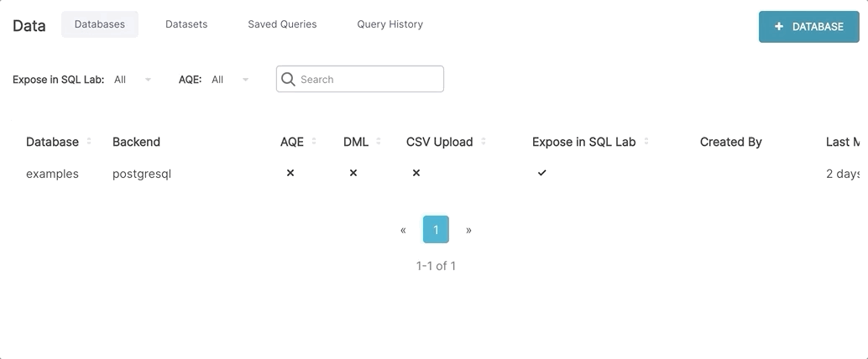Go to next page arrow
Screen dimensions: 868x359
(468, 230)
